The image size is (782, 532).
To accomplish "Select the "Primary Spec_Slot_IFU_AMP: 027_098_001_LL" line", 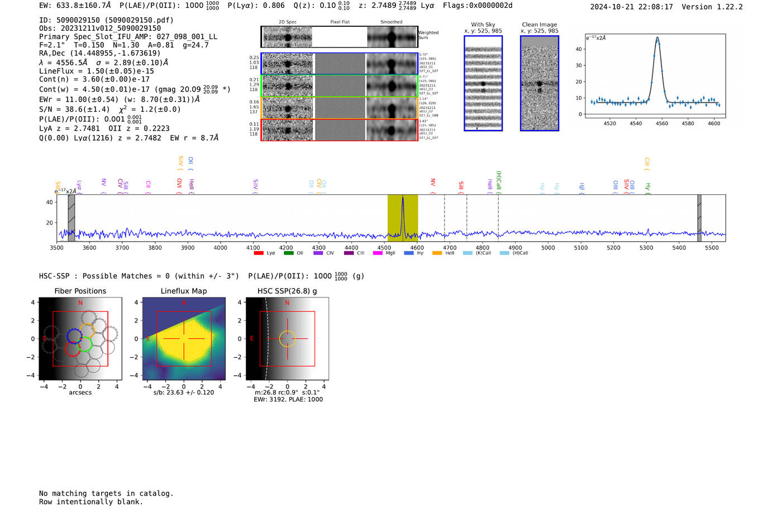I will pyautogui.click(x=128, y=37).
